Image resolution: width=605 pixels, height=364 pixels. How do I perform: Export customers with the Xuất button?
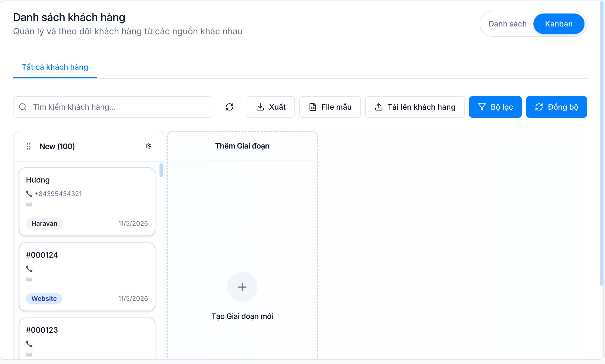[x=271, y=107]
